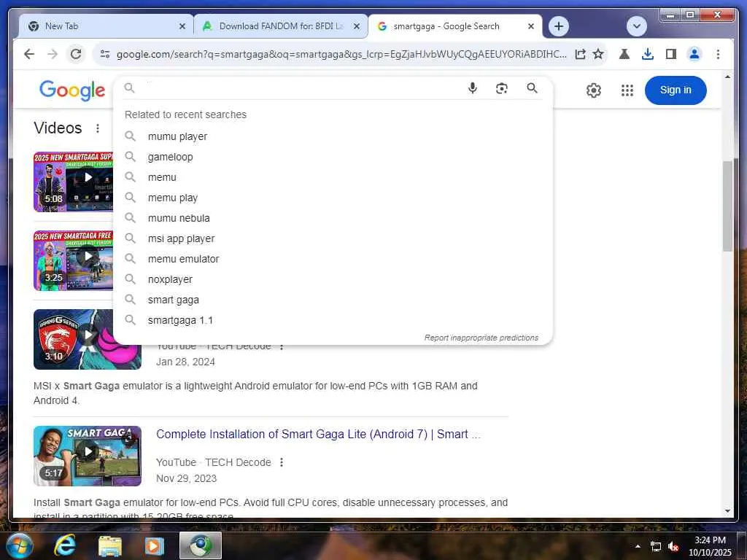747x560 pixels.
Task: Select suggestion 'smart gaga'
Action: point(333,300)
